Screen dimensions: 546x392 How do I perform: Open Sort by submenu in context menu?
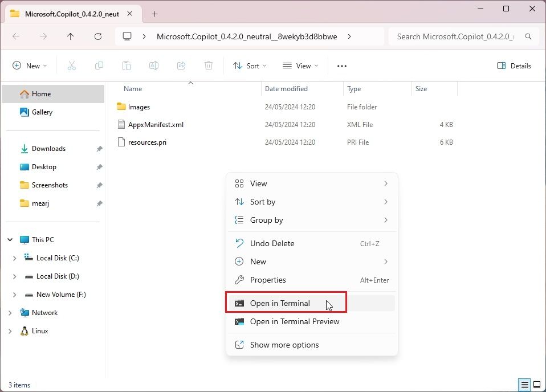click(312, 202)
